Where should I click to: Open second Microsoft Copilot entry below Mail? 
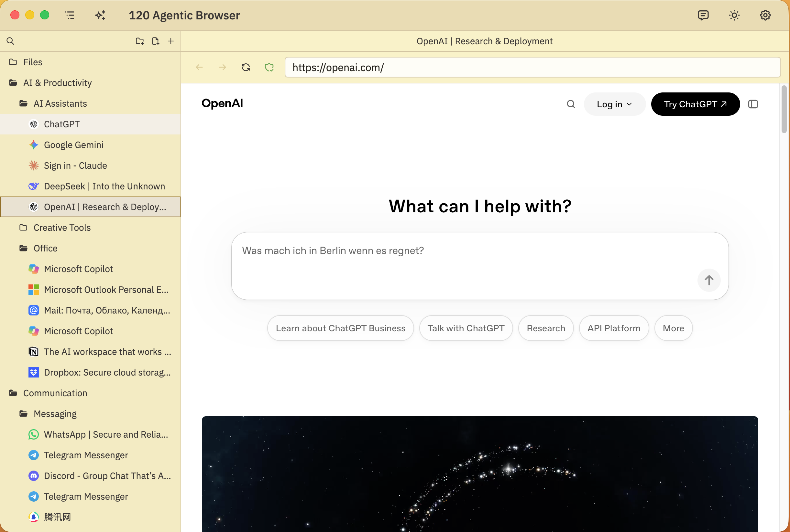click(x=90, y=331)
